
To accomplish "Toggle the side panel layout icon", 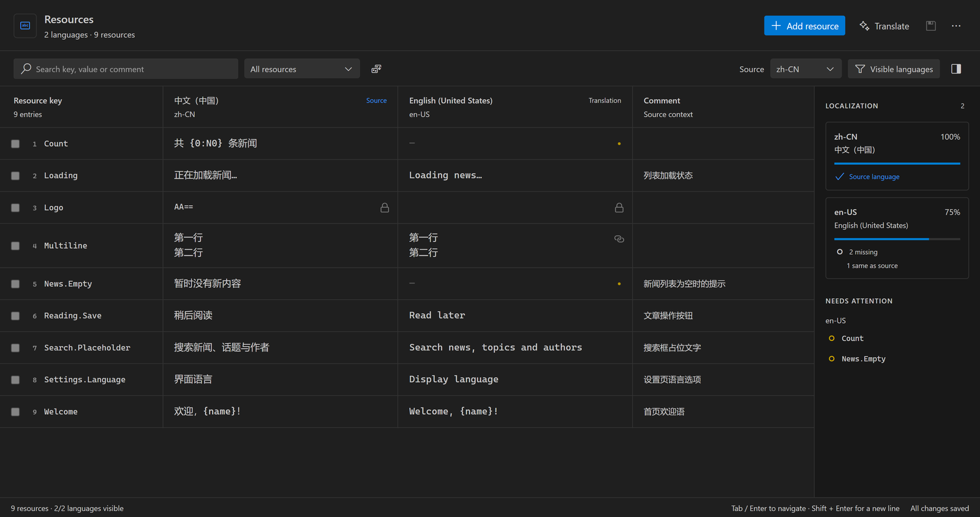I will click(956, 69).
